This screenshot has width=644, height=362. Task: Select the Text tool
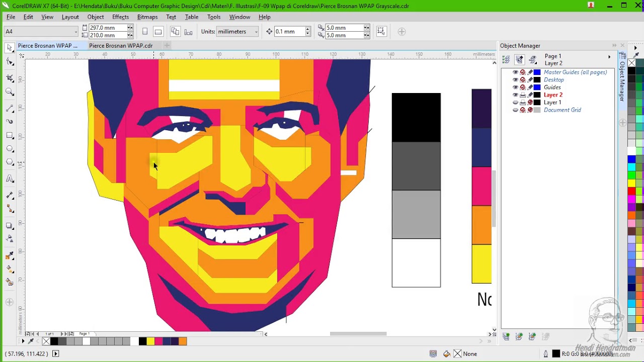(10, 179)
